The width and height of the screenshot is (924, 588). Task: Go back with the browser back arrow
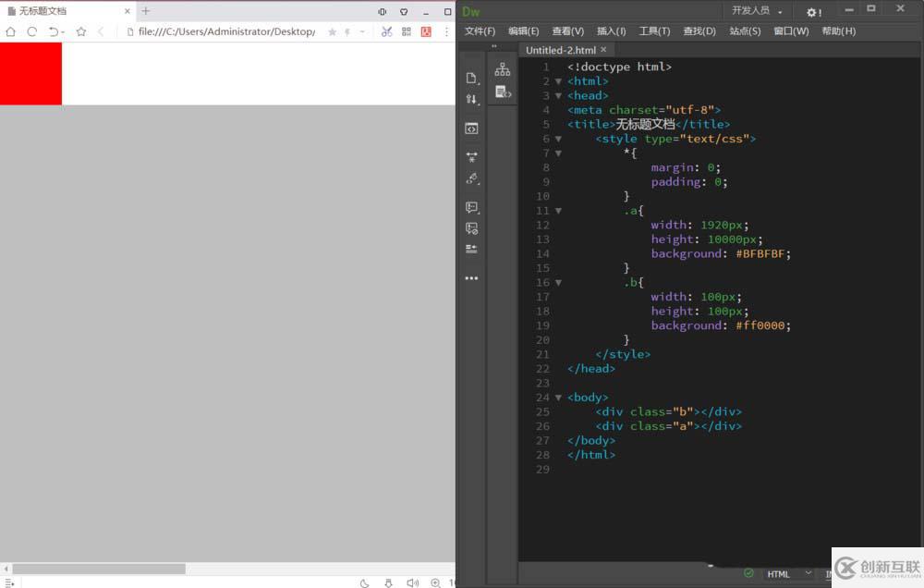click(x=101, y=31)
